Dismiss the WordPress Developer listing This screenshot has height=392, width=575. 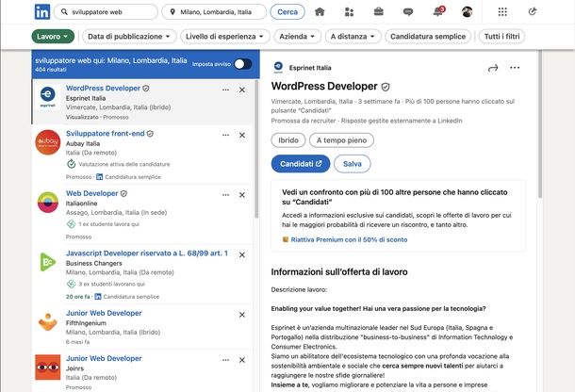pyautogui.click(x=242, y=90)
